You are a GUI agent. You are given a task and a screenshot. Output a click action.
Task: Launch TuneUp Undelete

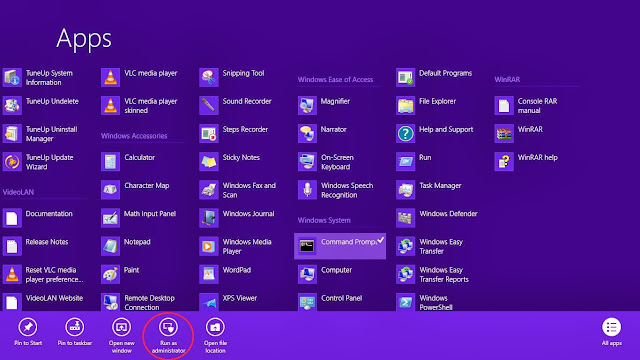[x=41, y=105]
